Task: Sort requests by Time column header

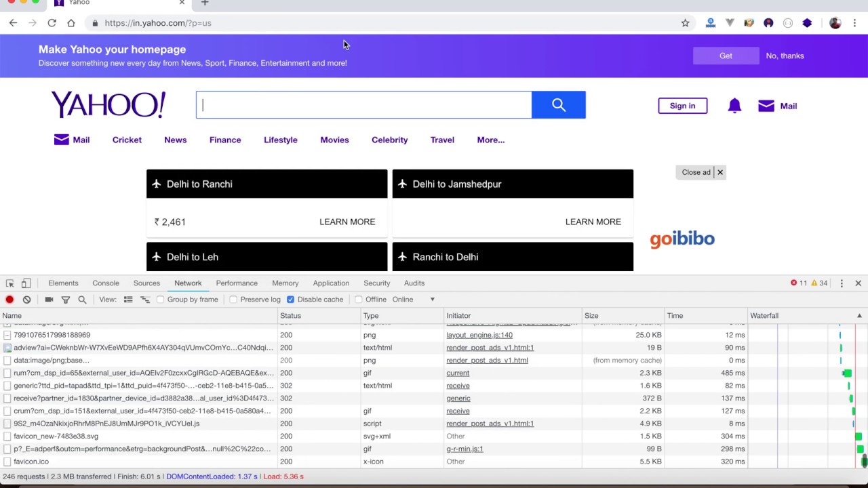Action: click(x=705, y=316)
